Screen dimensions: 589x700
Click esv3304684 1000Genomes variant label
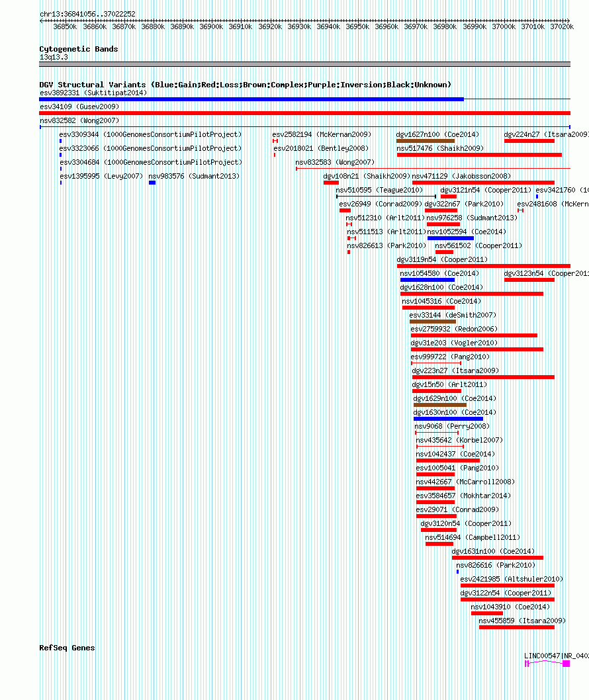pyautogui.click(x=151, y=162)
